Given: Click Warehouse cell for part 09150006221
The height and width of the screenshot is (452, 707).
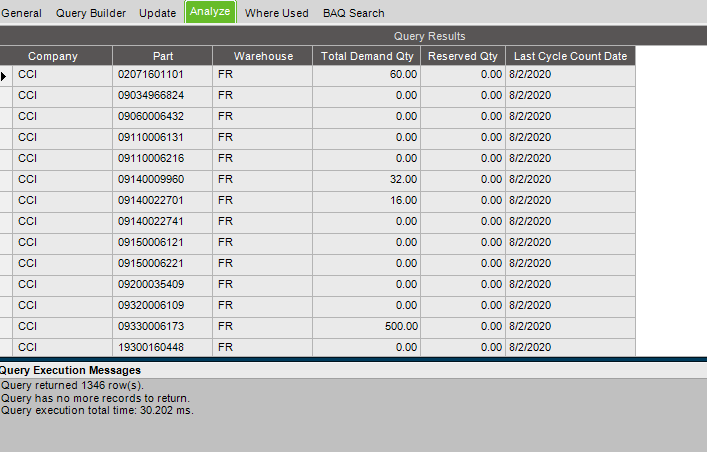Looking at the screenshot, I should [x=262, y=263].
